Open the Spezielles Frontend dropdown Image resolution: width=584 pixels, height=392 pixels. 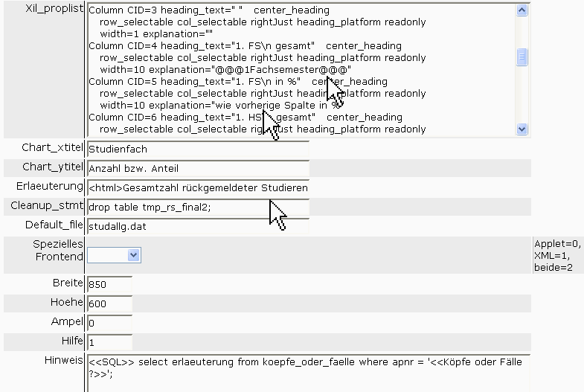click(x=114, y=255)
